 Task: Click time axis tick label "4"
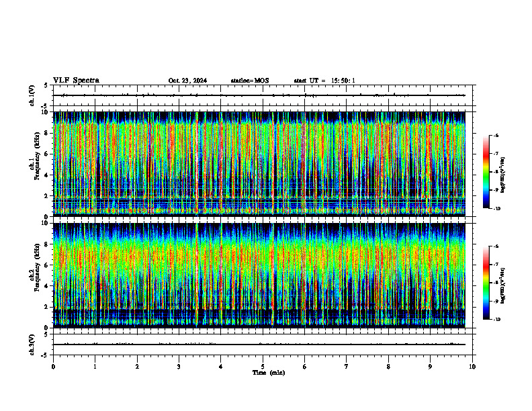[221, 367]
